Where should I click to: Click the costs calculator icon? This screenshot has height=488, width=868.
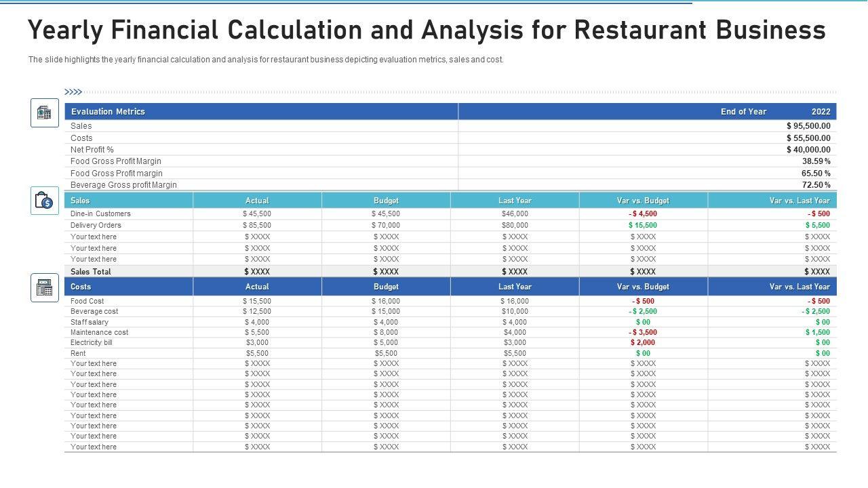(45, 287)
